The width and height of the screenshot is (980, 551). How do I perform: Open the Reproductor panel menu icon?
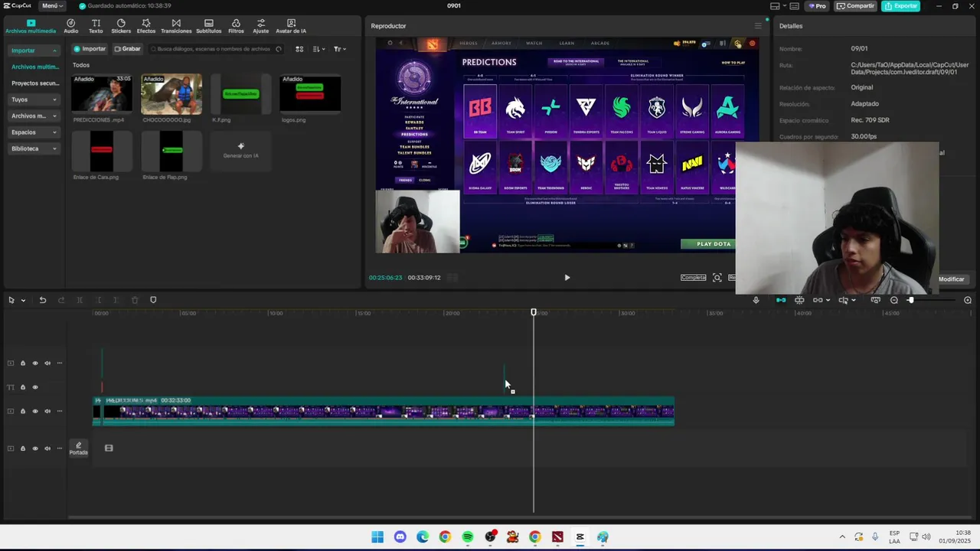tap(758, 26)
